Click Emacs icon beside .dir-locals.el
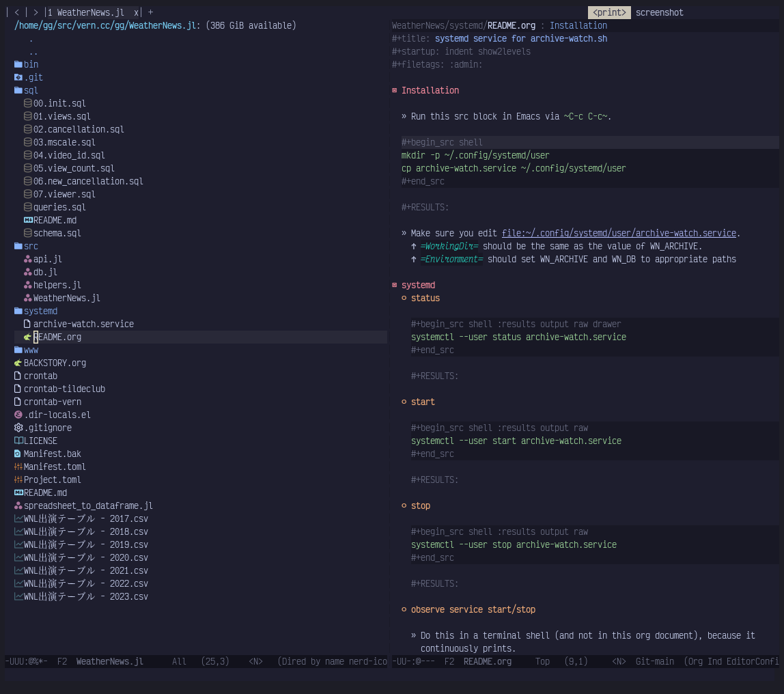 click(18, 415)
